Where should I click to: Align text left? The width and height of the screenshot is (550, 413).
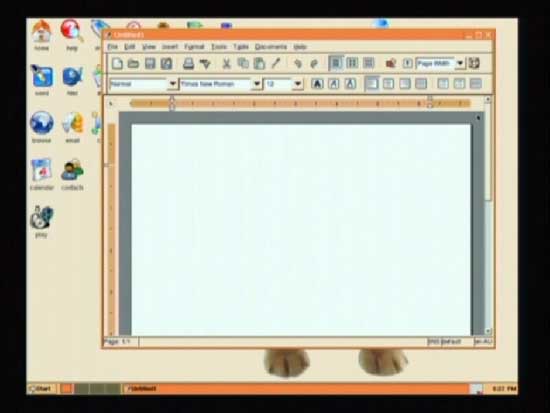[372, 84]
